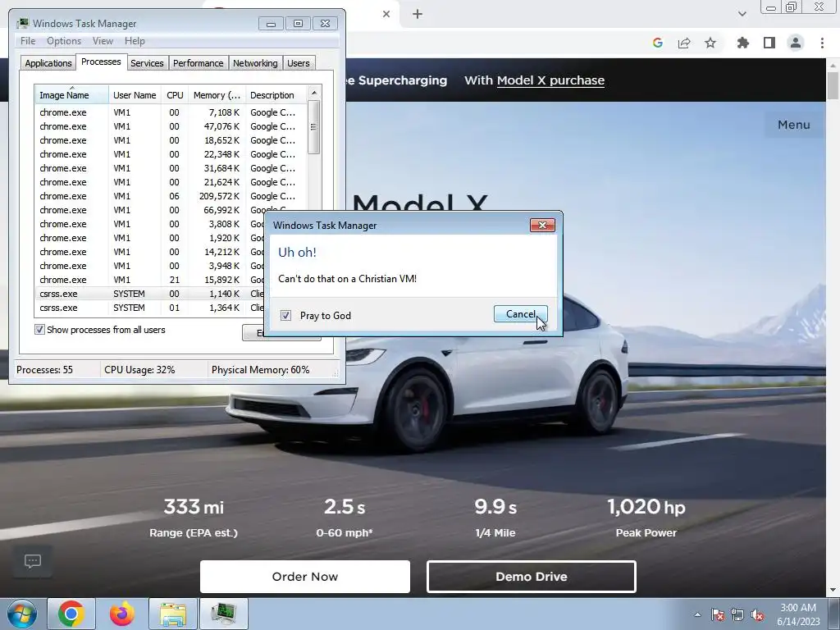Open the Help menu in Task Manager

tap(135, 41)
